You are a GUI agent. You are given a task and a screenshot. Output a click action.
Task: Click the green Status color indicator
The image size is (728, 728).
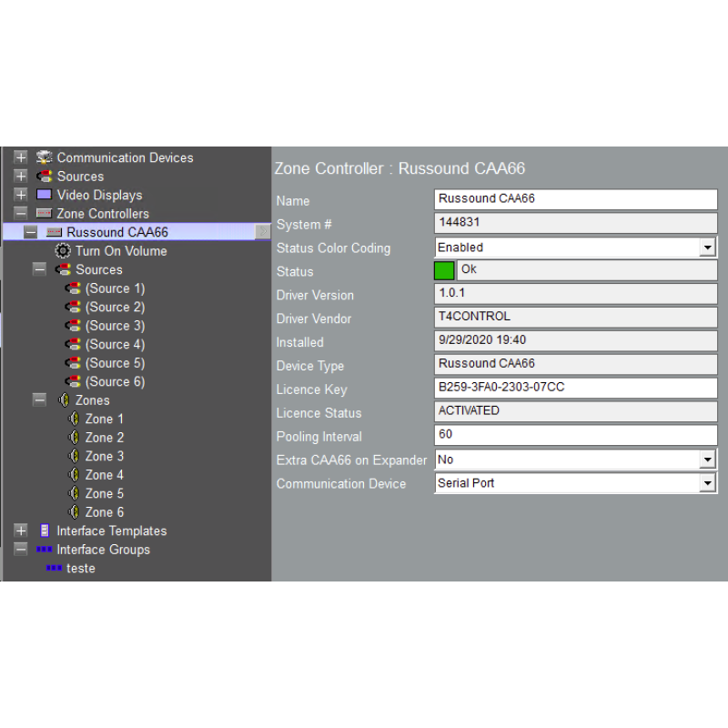tap(444, 270)
